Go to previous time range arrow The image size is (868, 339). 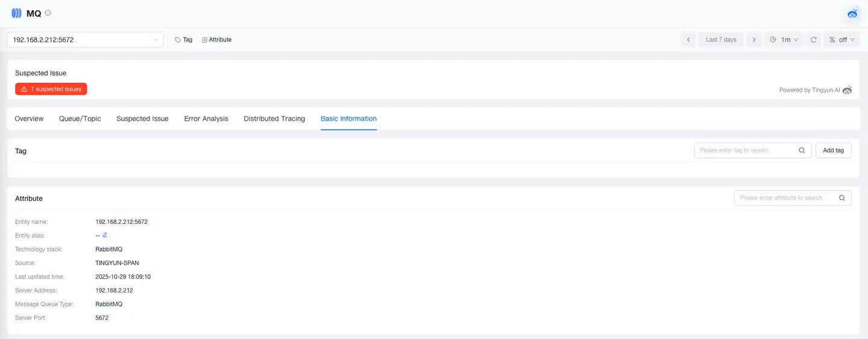point(688,40)
